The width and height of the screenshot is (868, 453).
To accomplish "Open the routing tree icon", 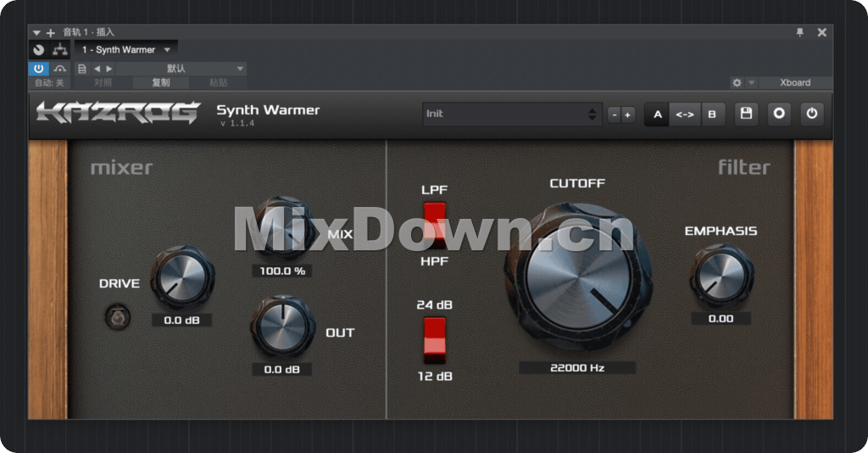I will click(60, 50).
